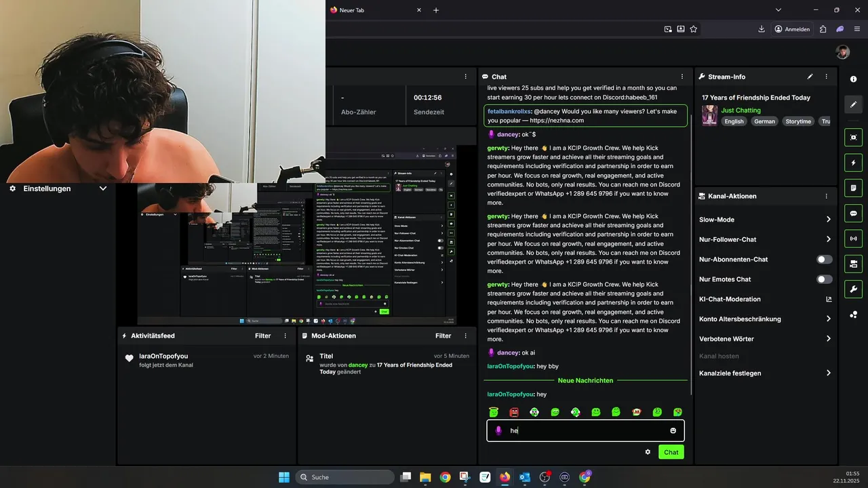Click username dancey in the 'ok ai' message

(x=508, y=352)
